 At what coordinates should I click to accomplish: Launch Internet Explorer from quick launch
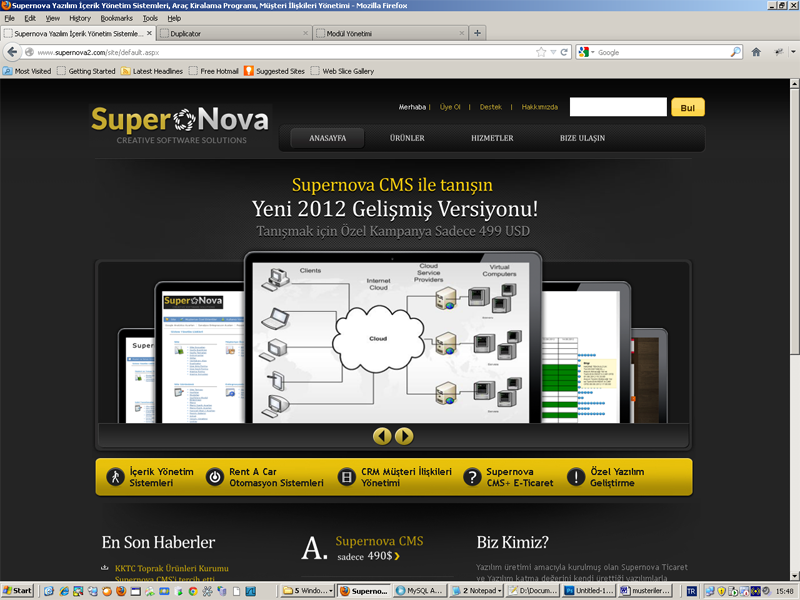coord(64,591)
